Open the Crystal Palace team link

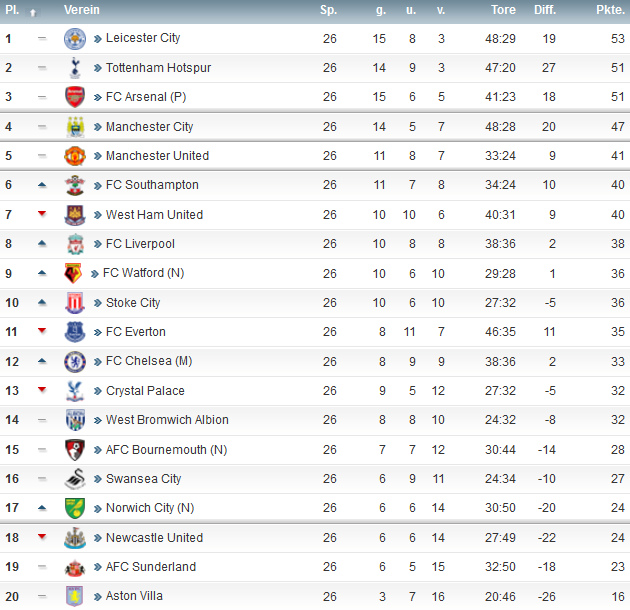[x=145, y=391]
